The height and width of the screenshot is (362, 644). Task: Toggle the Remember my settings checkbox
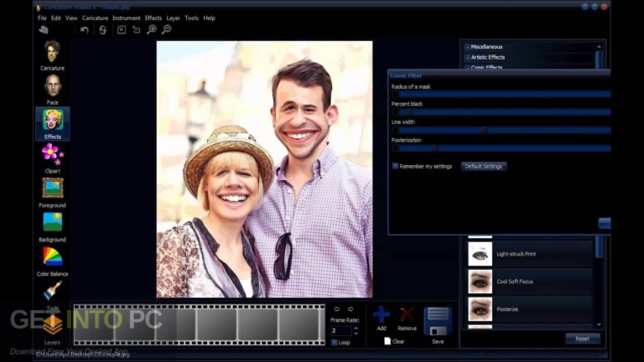395,166
